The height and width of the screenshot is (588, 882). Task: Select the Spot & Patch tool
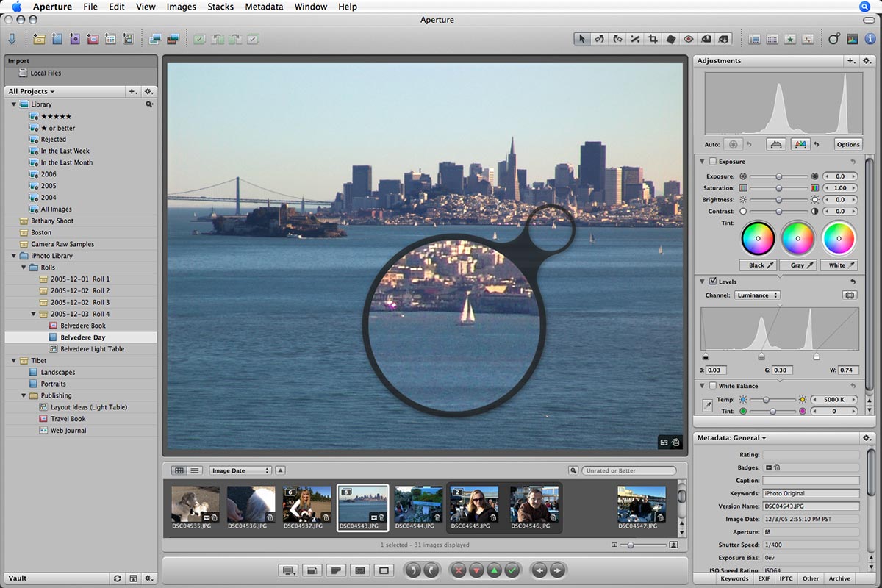point(670,39)
